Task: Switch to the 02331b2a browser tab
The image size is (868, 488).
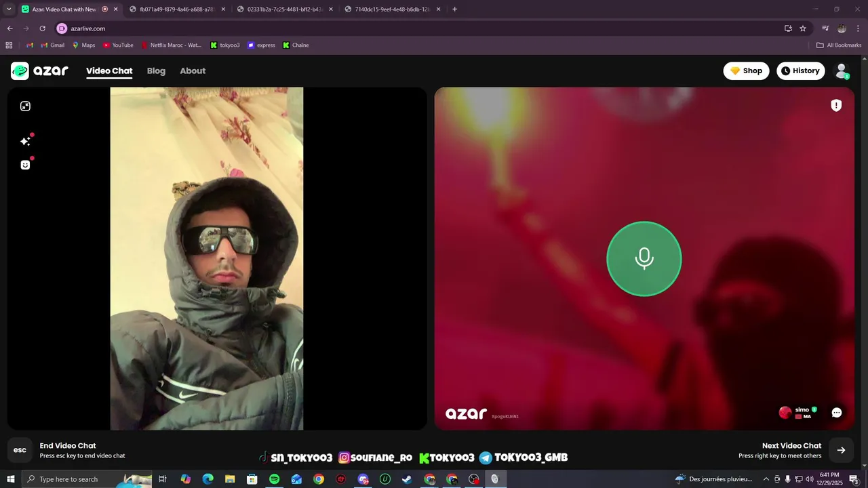Action: click(285, 9)
